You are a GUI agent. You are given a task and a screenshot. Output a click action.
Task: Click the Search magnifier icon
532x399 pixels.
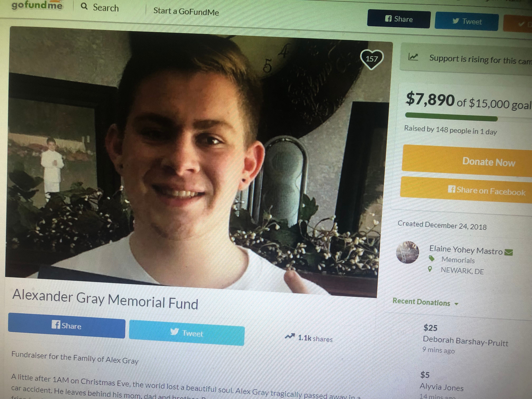[x=84, y=6]
